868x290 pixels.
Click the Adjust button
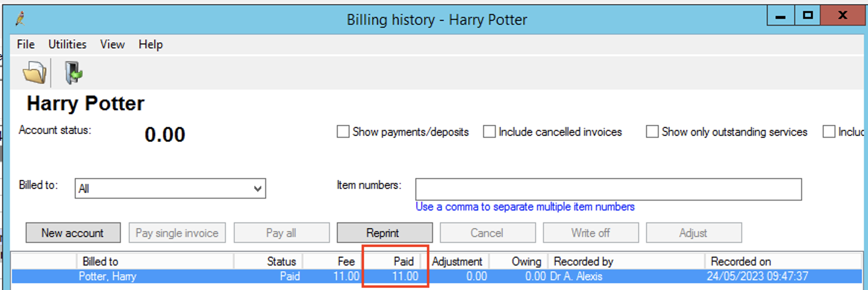(x=694, y=232)
